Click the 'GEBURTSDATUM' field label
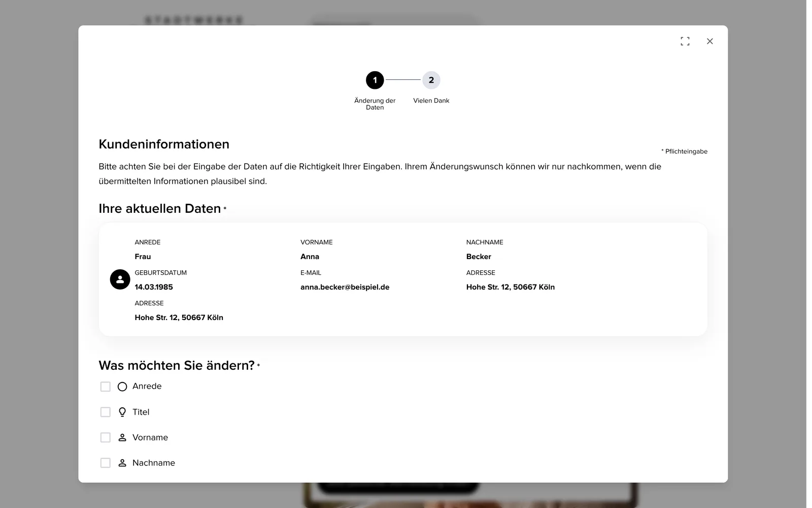812x508 pixels. tap(161, 273)
